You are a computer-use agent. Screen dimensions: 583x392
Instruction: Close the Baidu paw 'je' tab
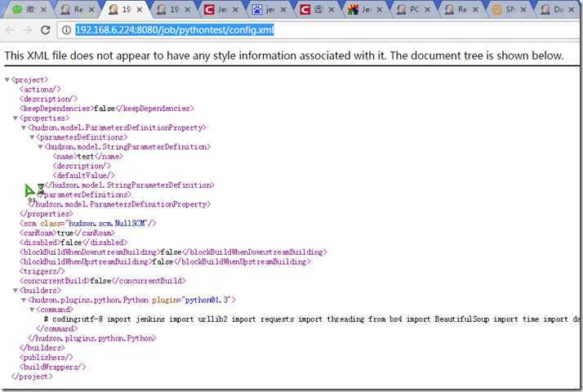point(283,10)
